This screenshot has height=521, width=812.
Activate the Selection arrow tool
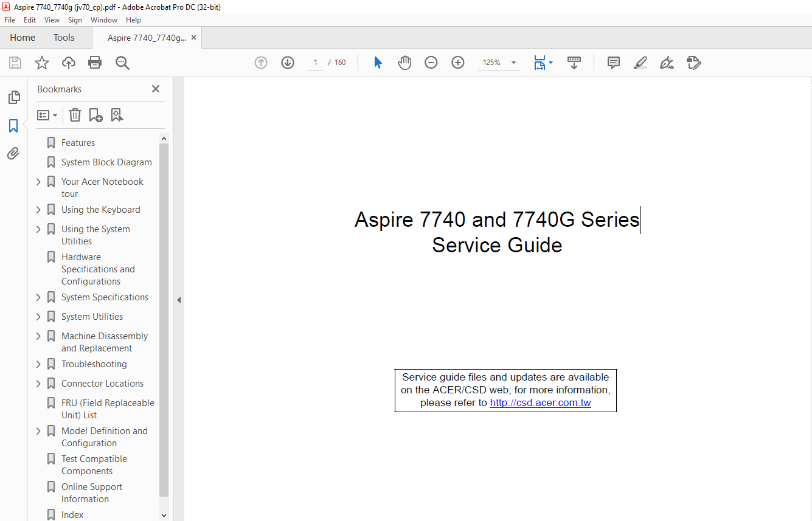click(x=378, y=63)
